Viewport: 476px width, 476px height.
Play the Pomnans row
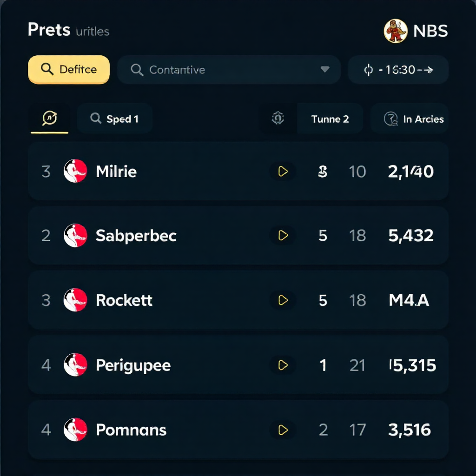(x=283, y=430)
